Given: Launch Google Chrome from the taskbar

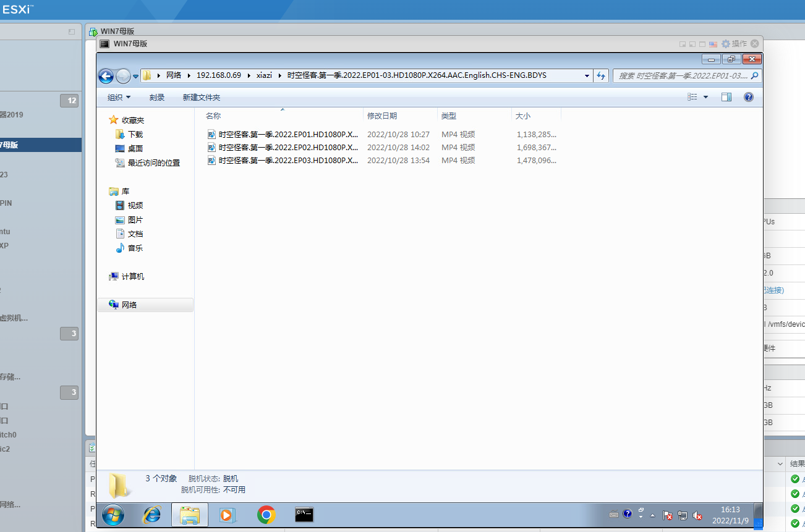Looking at the screenshot, I should (266, 515).
